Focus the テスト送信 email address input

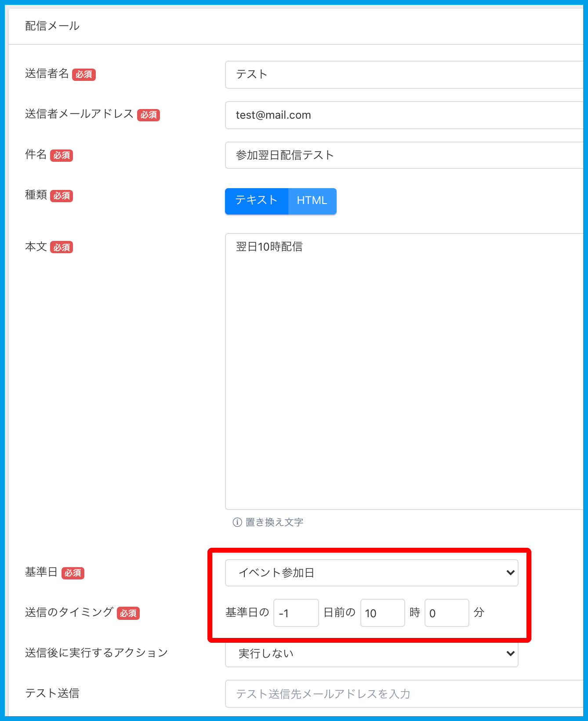point(404,694)
